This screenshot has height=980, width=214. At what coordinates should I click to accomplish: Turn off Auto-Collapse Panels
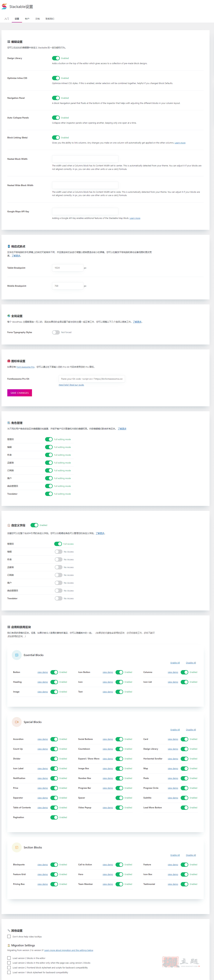coord(56,117)
